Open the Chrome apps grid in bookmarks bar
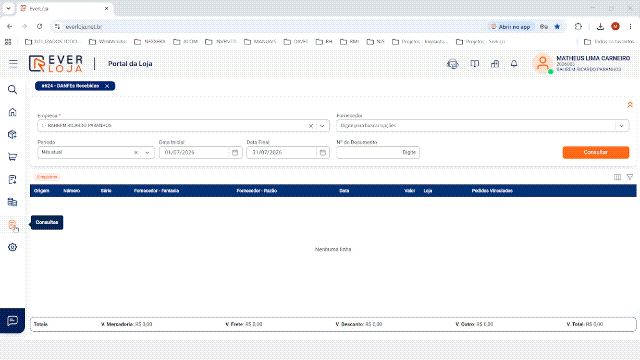The width and height of the screenshot is (640, 360). (x=8, y=42)
